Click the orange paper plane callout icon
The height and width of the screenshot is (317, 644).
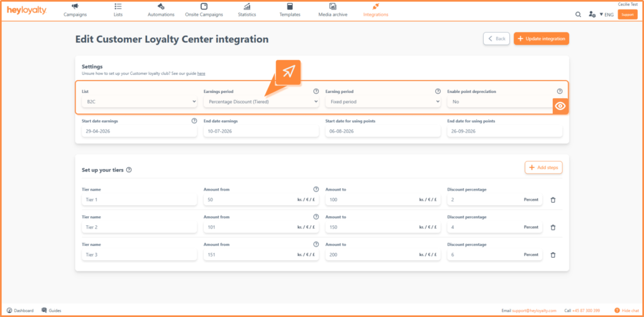pos(288,72)
